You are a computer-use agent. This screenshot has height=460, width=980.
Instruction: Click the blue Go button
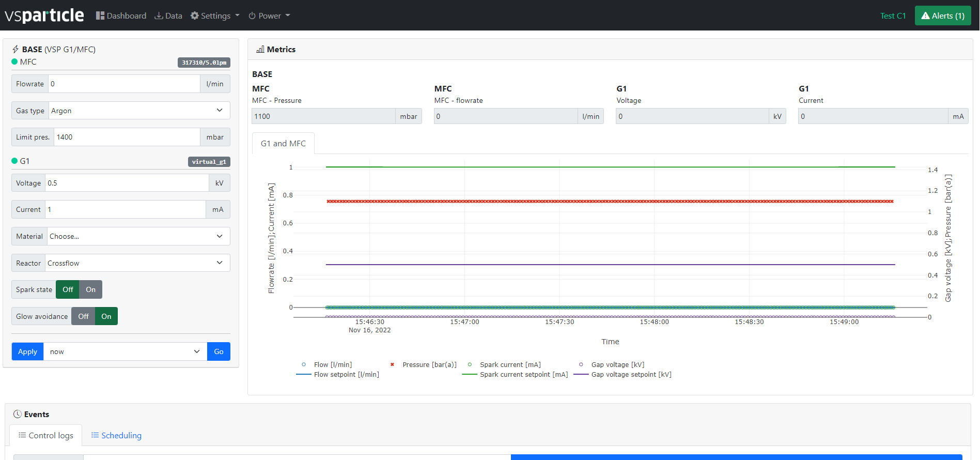pos(219,351)
